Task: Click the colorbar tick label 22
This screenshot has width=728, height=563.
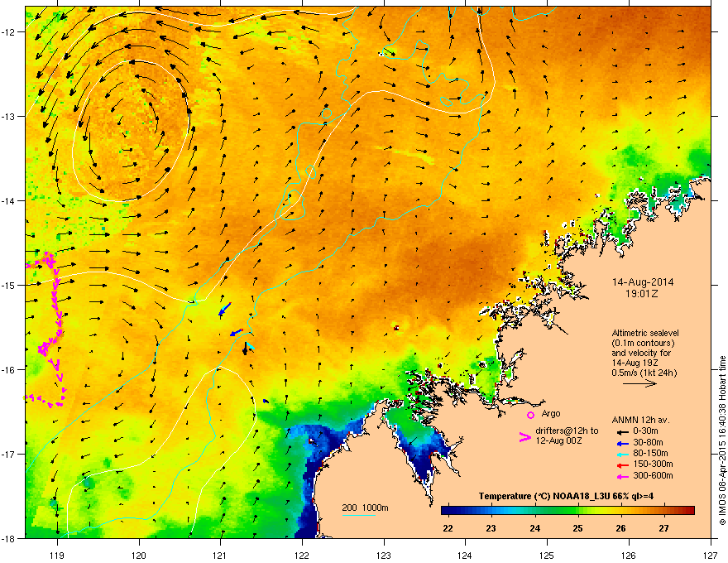Action: click(448, 528)
